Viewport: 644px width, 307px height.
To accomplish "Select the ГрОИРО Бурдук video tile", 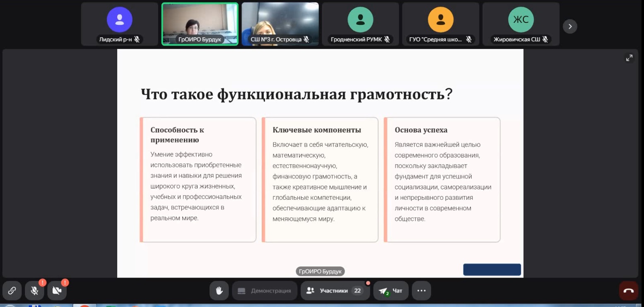I will tap(200, 23).
